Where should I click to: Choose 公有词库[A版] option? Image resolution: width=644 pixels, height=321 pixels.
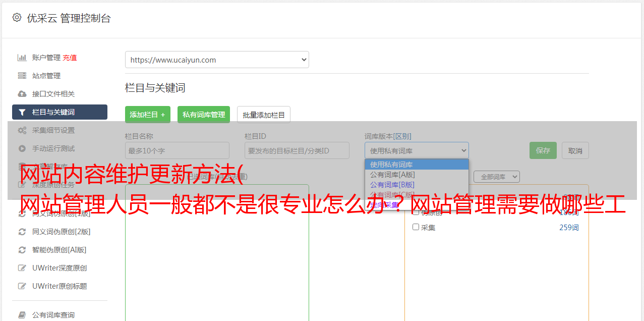[x=417, y=175]
